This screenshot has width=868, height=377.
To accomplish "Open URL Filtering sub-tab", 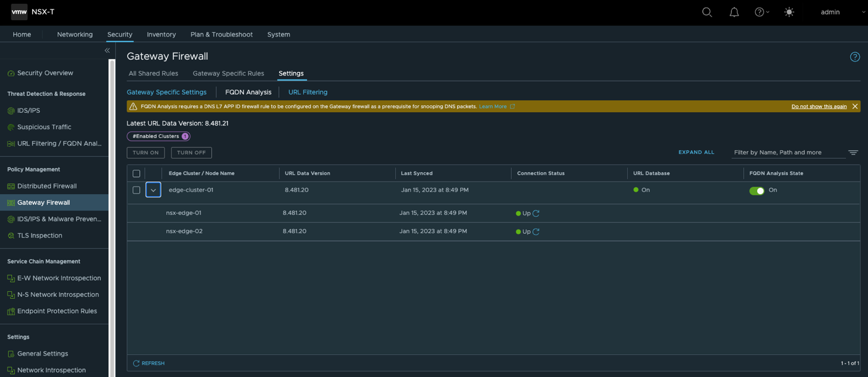I will 308,92.
